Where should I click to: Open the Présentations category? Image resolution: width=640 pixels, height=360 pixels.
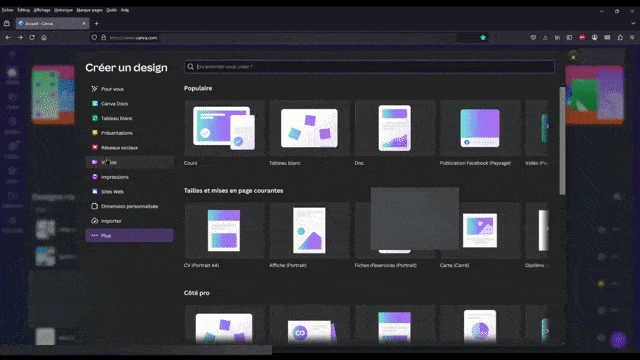point(129,133)
